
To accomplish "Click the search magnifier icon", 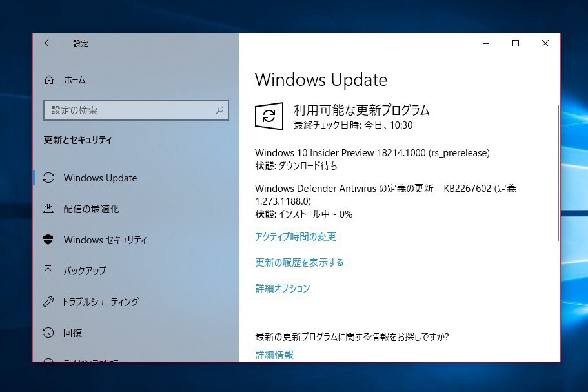I will point(219,110).
